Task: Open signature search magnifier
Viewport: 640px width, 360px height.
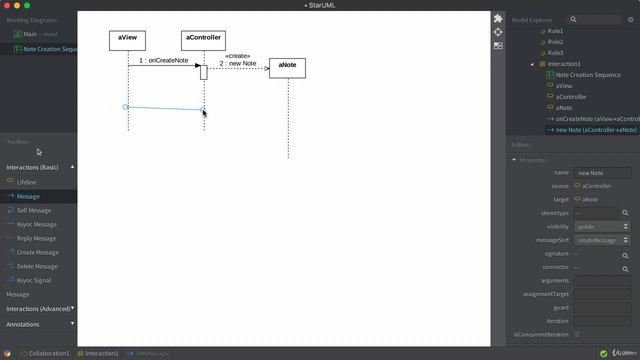Action: pyautogui.click(x=625, y=256)
